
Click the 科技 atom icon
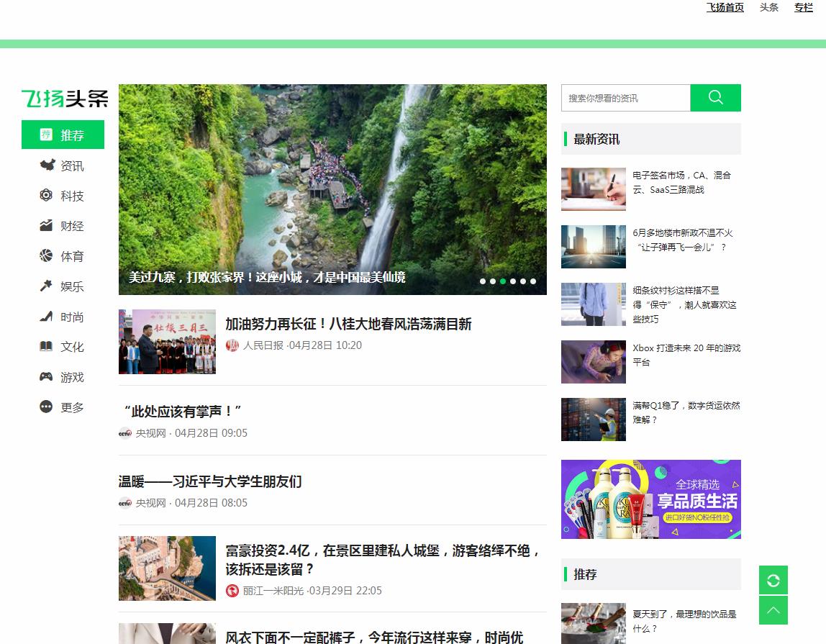click(46, 195)
